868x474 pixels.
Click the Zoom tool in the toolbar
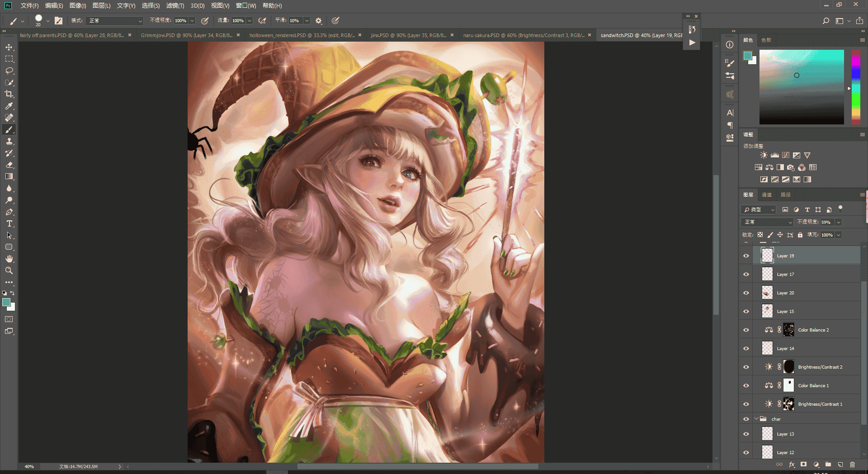point(9,270)
